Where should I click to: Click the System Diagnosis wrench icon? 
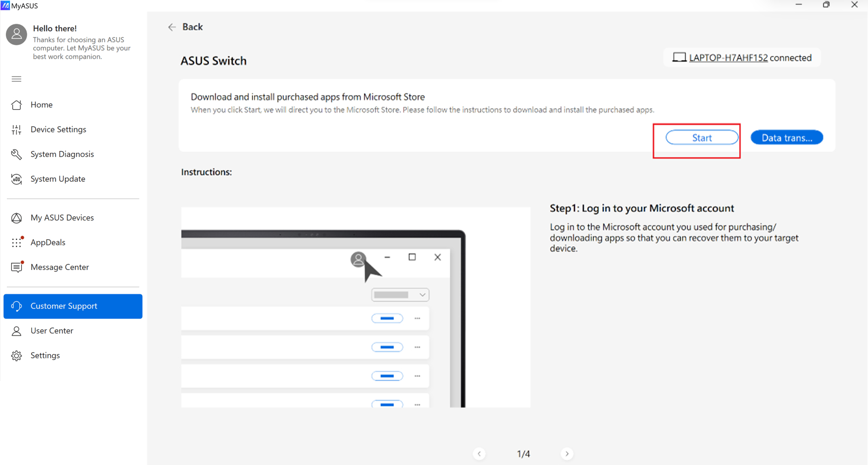16,154
